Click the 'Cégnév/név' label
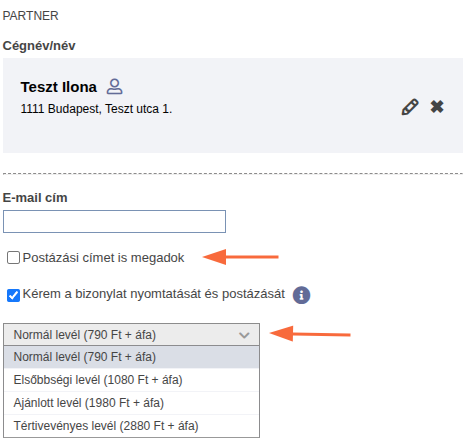Viewport: 474px width, 443px height. (x=39, y=46)
